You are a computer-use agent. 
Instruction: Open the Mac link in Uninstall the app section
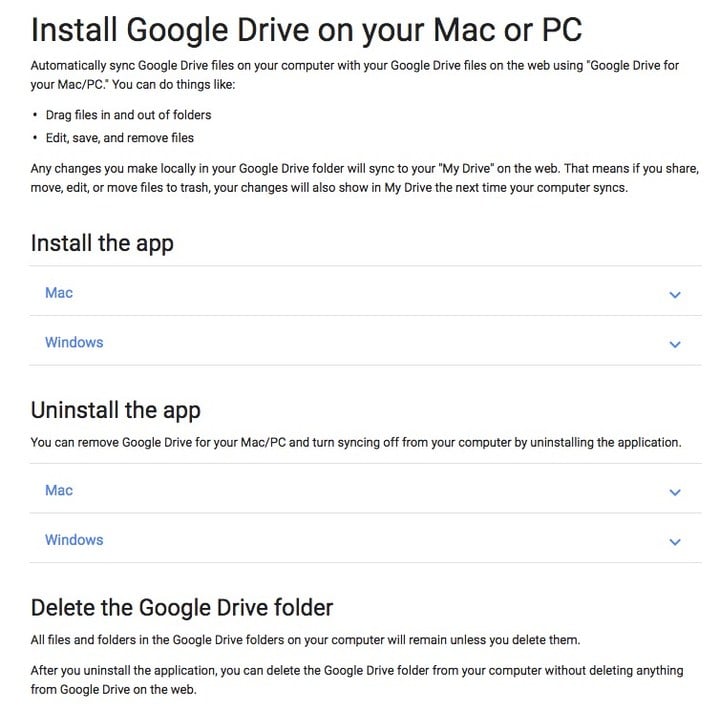[59, 490]
